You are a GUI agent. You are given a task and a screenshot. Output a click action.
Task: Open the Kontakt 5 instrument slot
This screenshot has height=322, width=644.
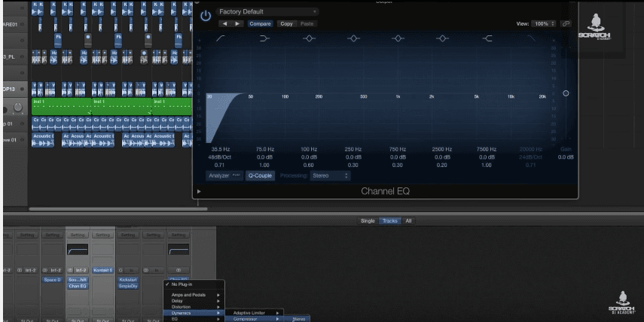102,270
